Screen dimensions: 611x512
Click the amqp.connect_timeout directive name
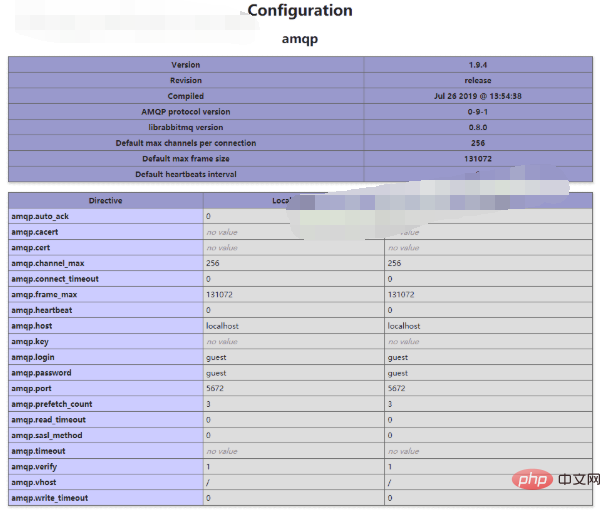click(55, 279)
